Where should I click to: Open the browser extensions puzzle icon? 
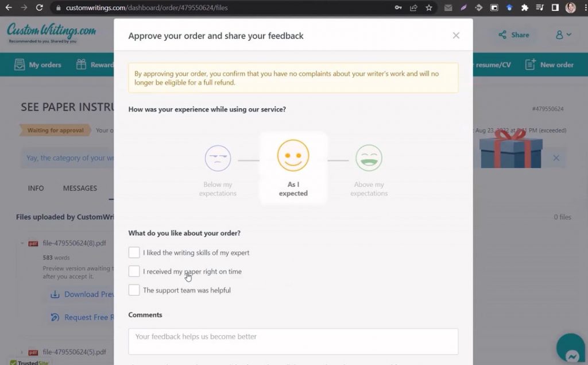pos(524,8)
